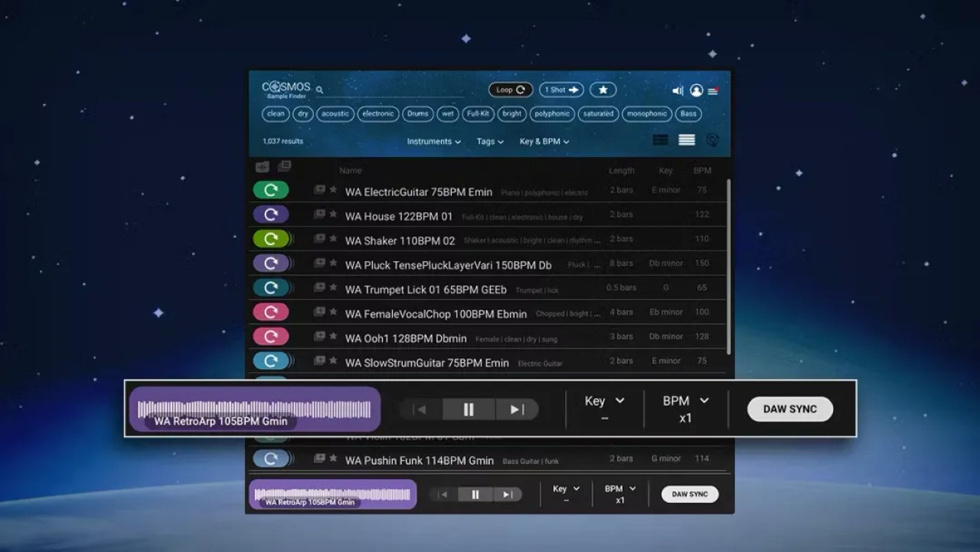Image resolution: width=980 pixels, height=552 pixels.
Task: Click the sample list vertical scrollbar
Action: (x=728, y=268)
